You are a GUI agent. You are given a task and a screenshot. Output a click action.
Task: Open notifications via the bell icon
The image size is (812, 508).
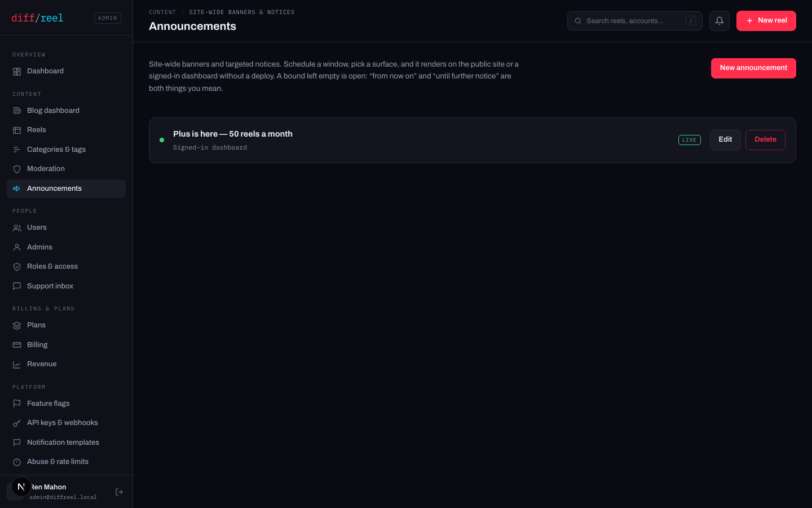coord(720,21)
